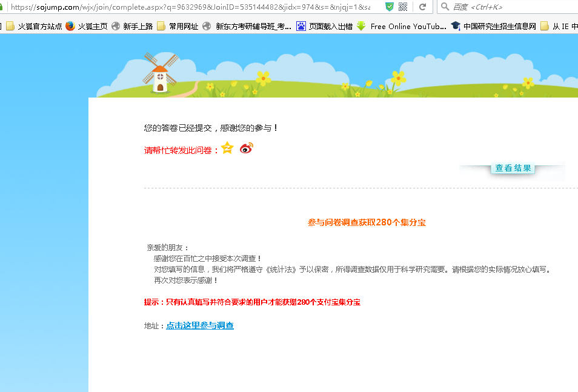Click 再次对您表示感谢 line
Screen dimensions: 578x392
[186, 281]
